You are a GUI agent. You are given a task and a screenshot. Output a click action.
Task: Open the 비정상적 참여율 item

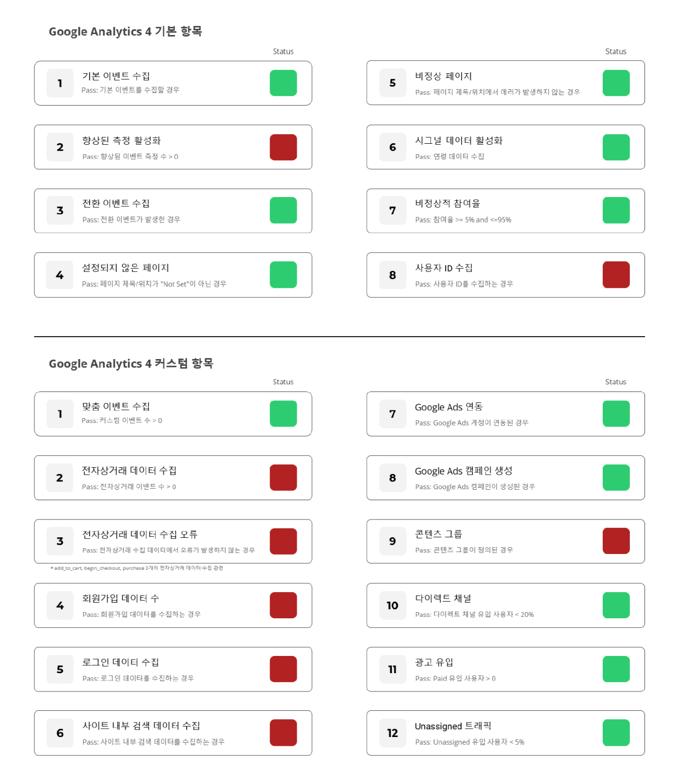(x=506, y=211)
